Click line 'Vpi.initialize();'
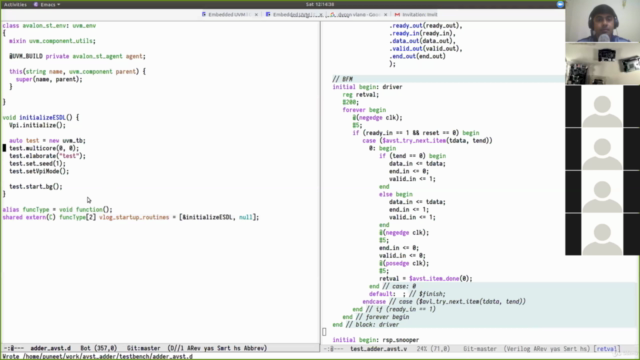Screen dimensions: 640x360 [x=37, y=125]
